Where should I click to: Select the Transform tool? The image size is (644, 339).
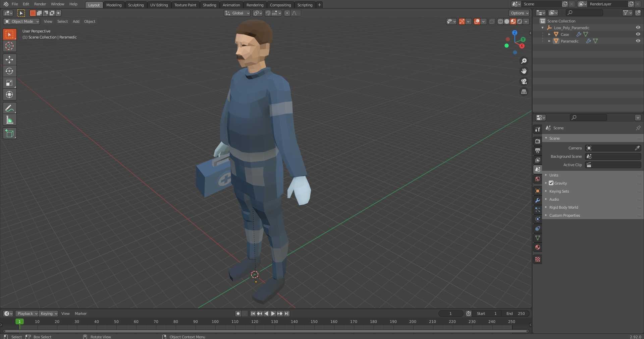click(x=9, y=94)
